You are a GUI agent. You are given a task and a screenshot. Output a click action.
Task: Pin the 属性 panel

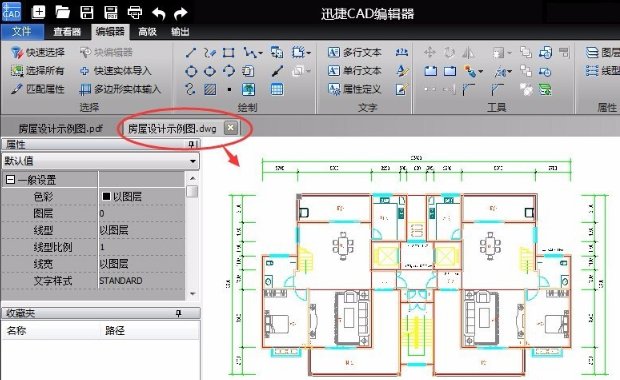click(x=192, y=144)
